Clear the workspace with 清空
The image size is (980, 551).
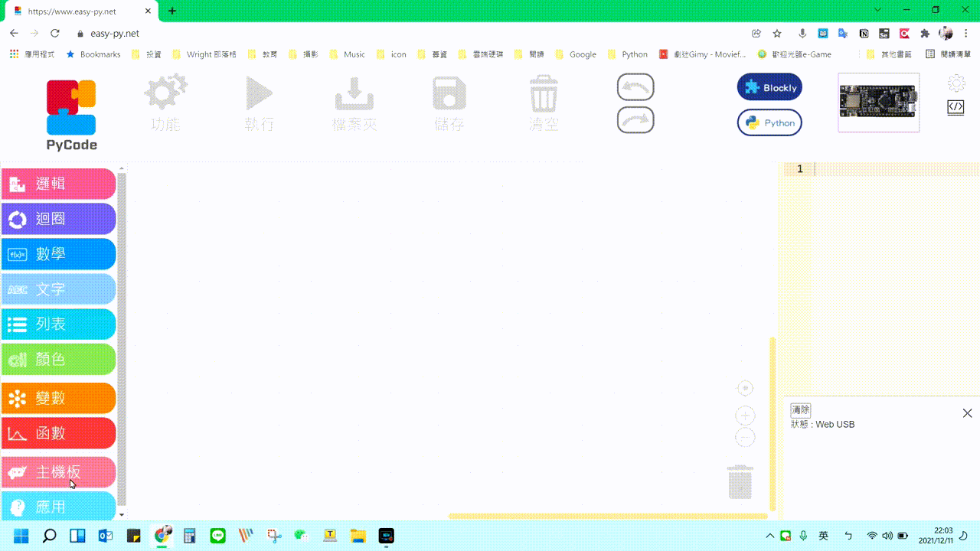coord(544,103)
